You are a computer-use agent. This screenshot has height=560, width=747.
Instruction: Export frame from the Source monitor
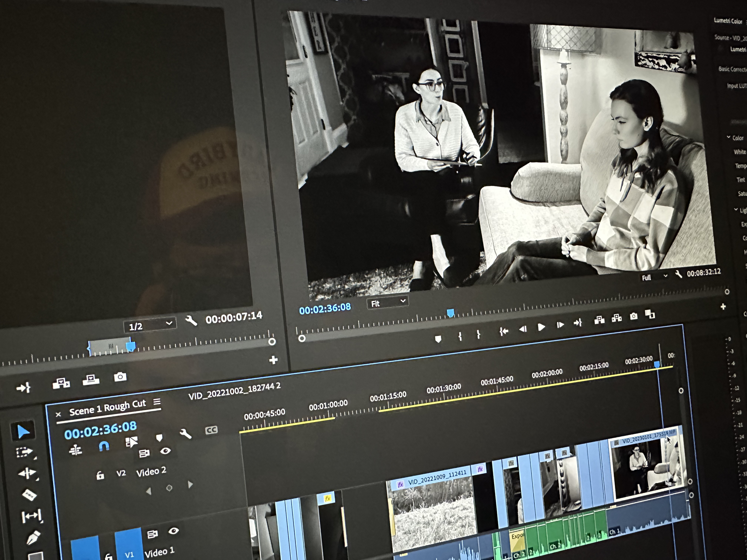pos(120,376)
